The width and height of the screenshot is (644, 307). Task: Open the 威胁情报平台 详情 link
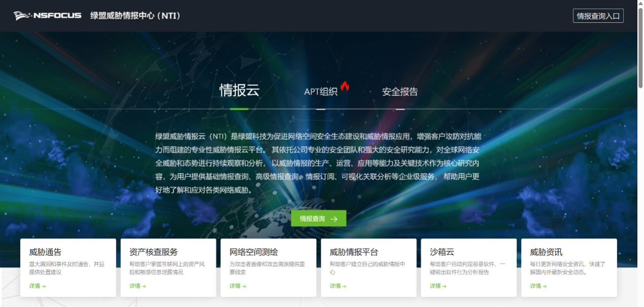[337, 286]
